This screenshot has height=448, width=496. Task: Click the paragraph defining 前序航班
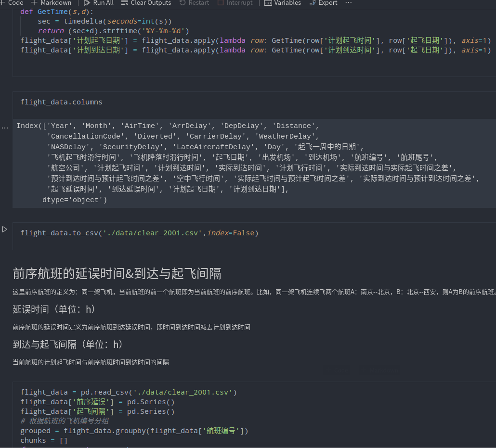[254, 292]
